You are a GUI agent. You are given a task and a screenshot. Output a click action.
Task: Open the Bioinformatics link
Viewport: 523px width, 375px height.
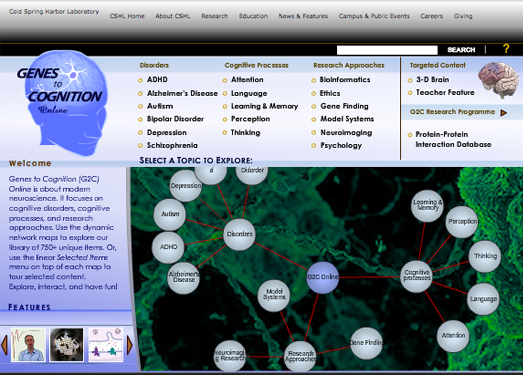coord(345,80)
